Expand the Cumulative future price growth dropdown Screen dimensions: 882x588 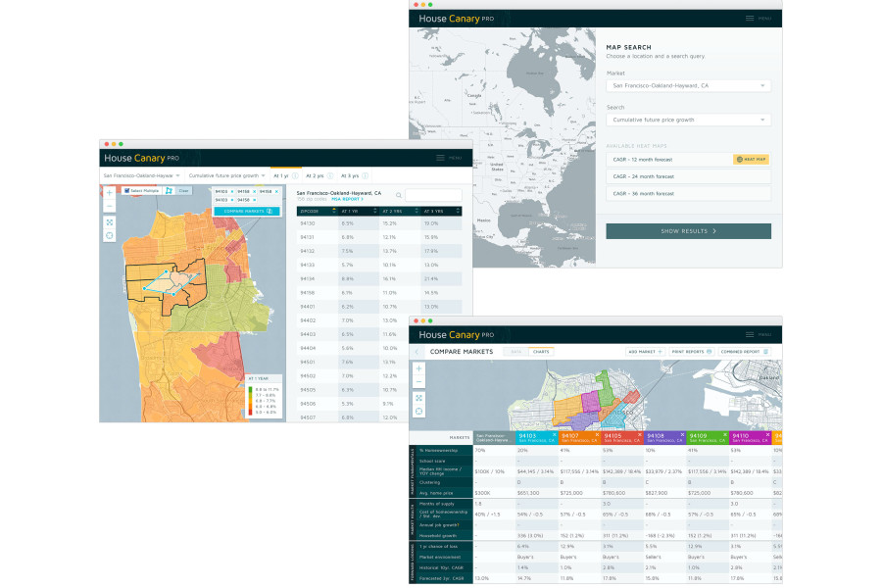pos(226,175)
